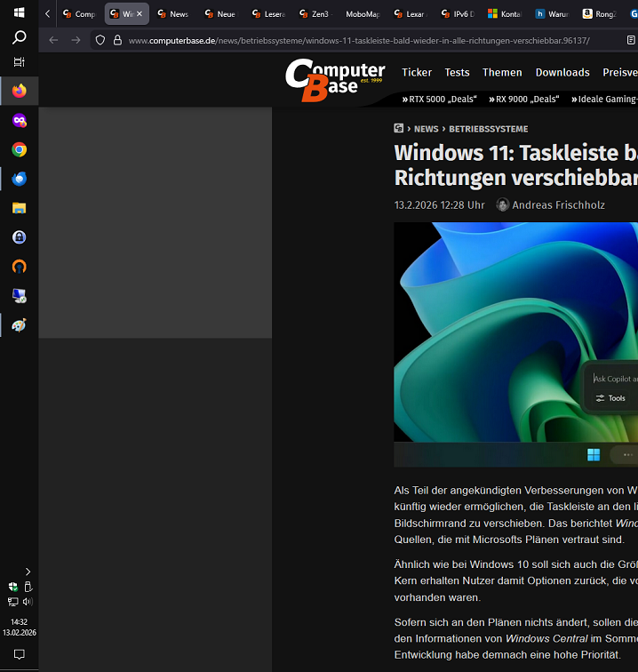Open Google Chrome from the taskbar
This screenshot has width=638, height=672.
coord(19,149)
